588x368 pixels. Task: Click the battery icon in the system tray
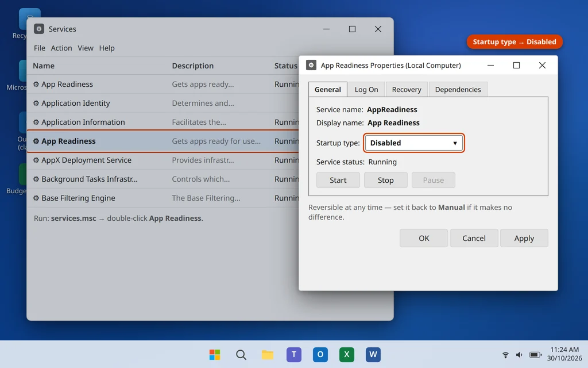point(535,354)
